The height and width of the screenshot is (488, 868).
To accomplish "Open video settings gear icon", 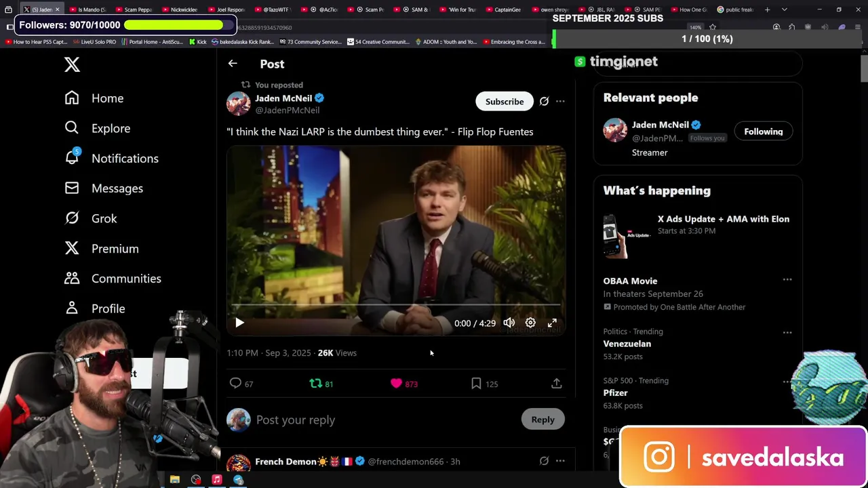I will pyautogui.click(x=530, y=323).
